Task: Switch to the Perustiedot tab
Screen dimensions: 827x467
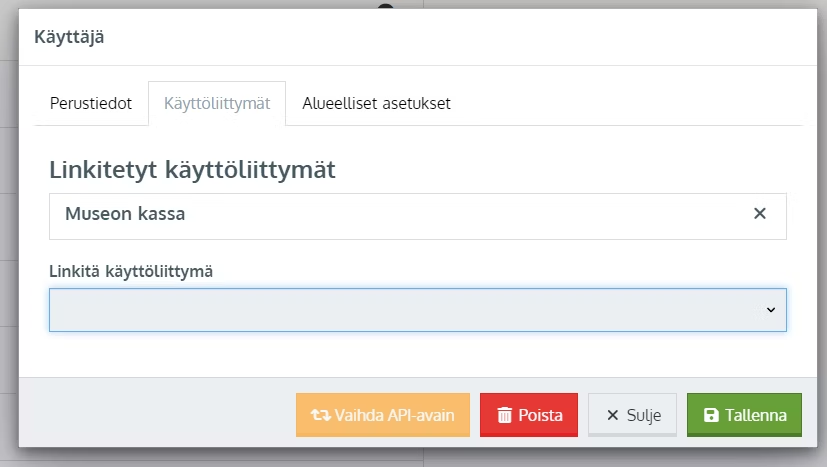Action: (91, 103)
